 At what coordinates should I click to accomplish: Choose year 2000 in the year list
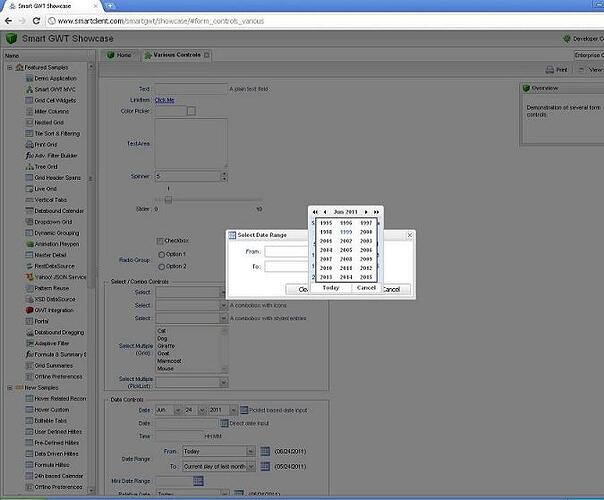tap(366, 232)
